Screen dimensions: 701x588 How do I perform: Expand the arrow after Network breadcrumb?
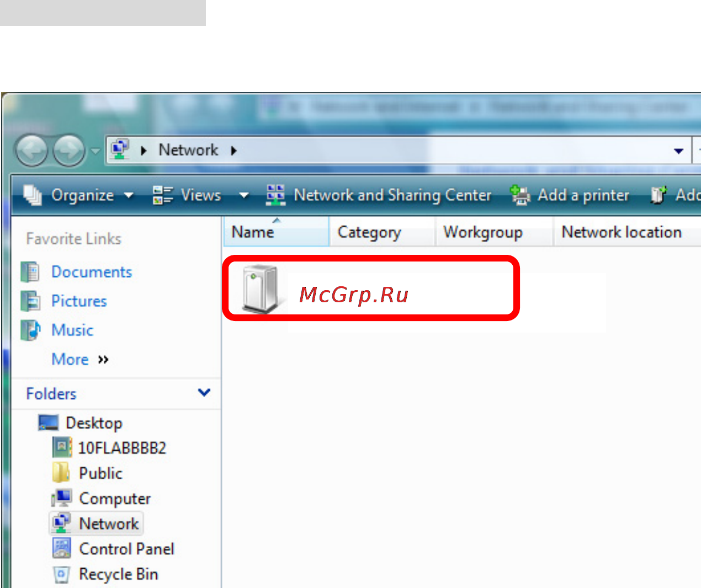[x=233, y=151]
